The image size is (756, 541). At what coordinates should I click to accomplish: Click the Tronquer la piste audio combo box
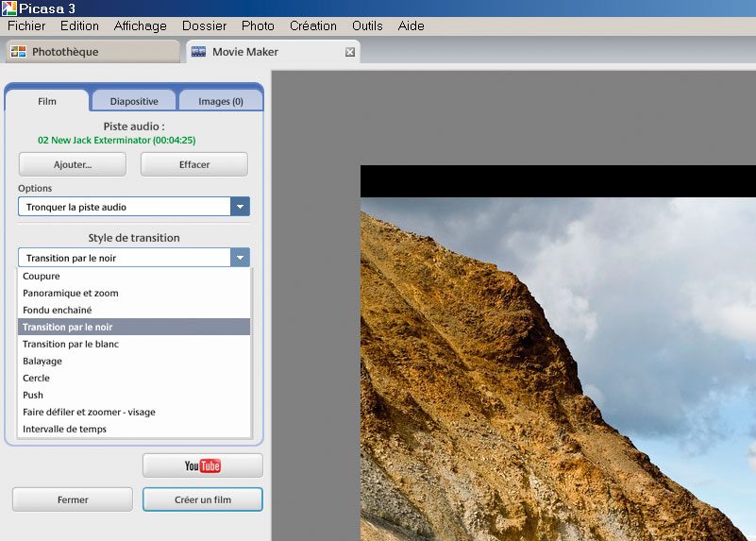(134, 207)
